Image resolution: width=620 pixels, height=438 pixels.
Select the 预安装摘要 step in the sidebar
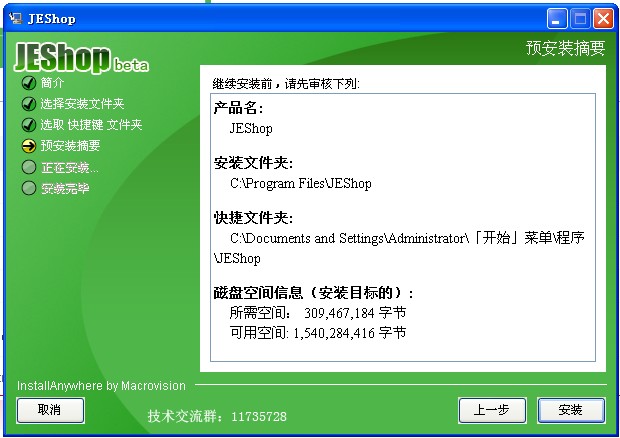(x=70, y=146)
